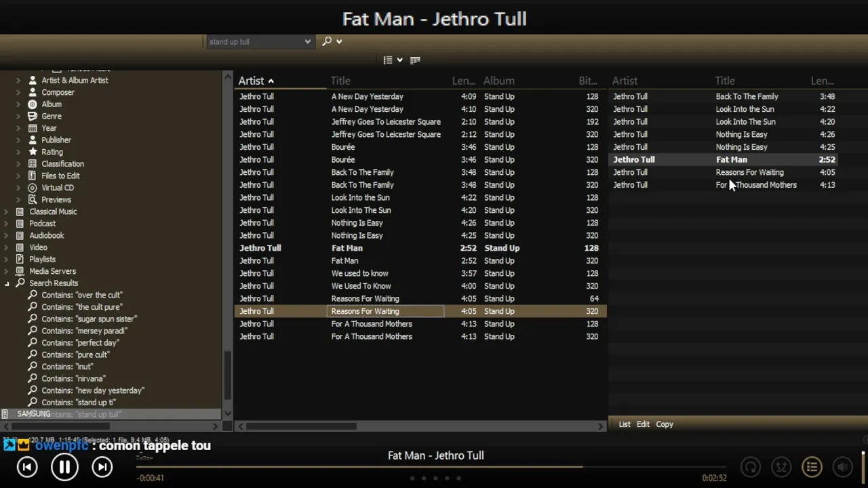Sort Now Playing list by Title header
Viewport: 868px width, 488px height.
(x=759, y=81)
